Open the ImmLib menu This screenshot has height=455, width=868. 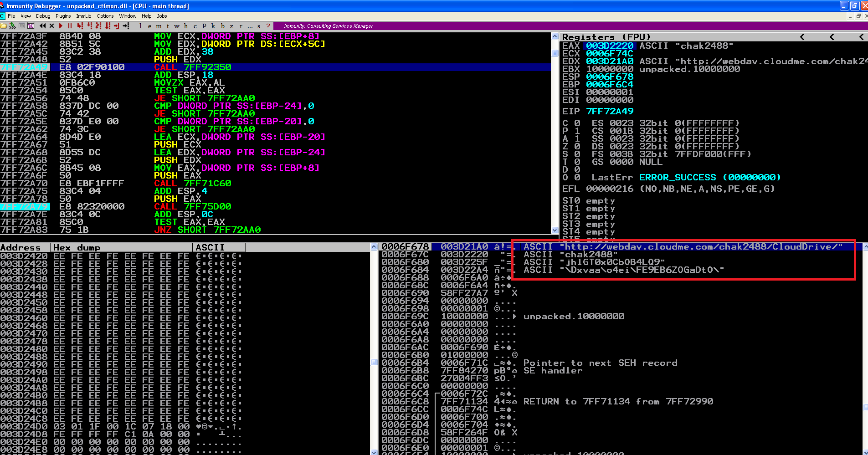(x=84, y=16)
